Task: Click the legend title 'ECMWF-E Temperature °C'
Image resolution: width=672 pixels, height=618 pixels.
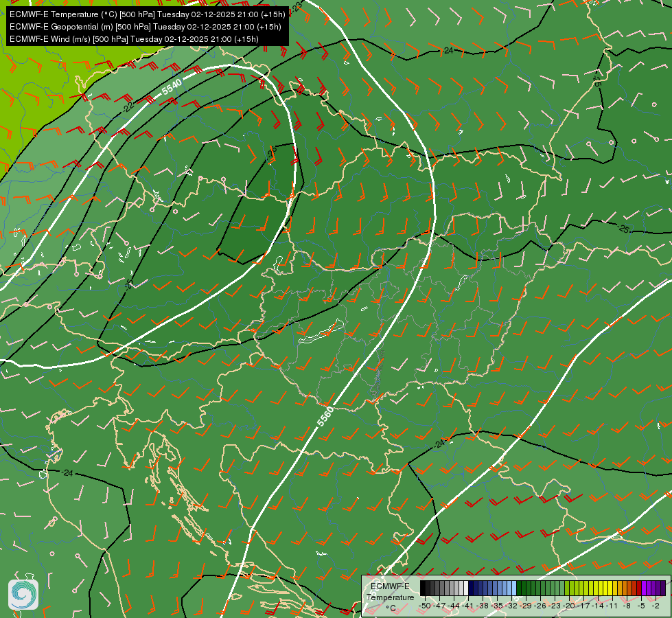Action: coord(391,597)
